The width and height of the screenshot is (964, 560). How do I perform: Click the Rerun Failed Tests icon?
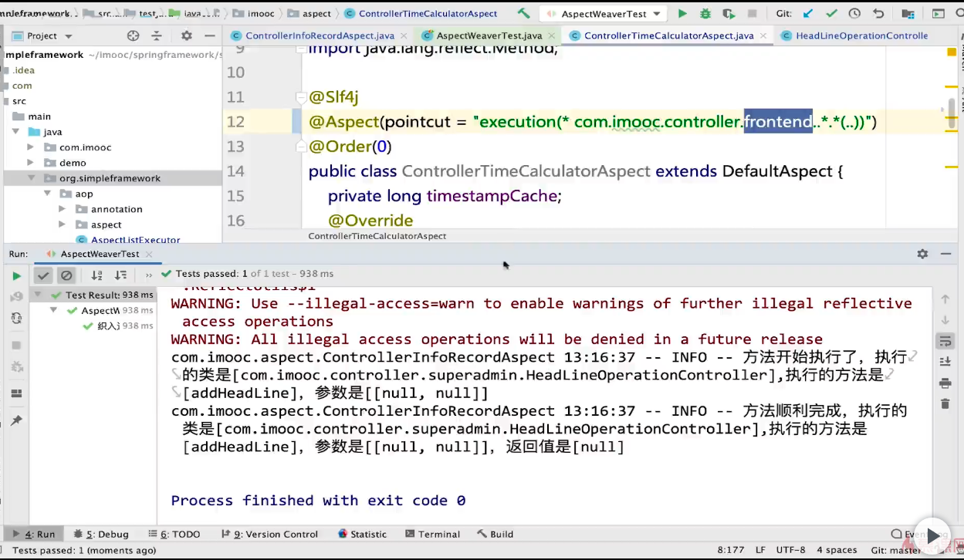pyautogui.click(x=16, y=297)
